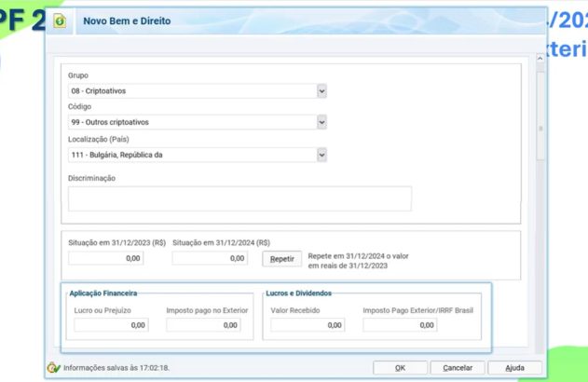Select the Grupo field showing 08 - Criptoativos
Screen dimensions: 588x382
pyautogui.click(x=191, y=90)
